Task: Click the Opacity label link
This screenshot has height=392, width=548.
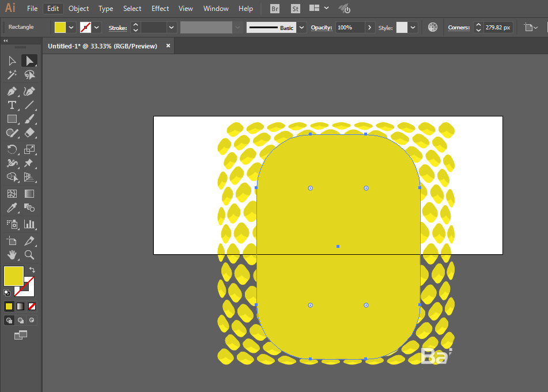Action: coord(322,28)
